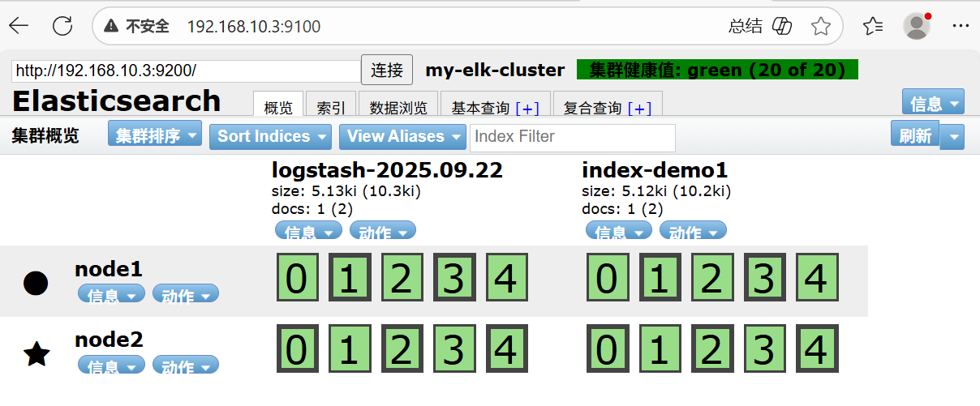Image resolution: width=980 pixels, height=406 pixels.
Task: Open 信息 dropdown for node2
Action: (111, 365)
